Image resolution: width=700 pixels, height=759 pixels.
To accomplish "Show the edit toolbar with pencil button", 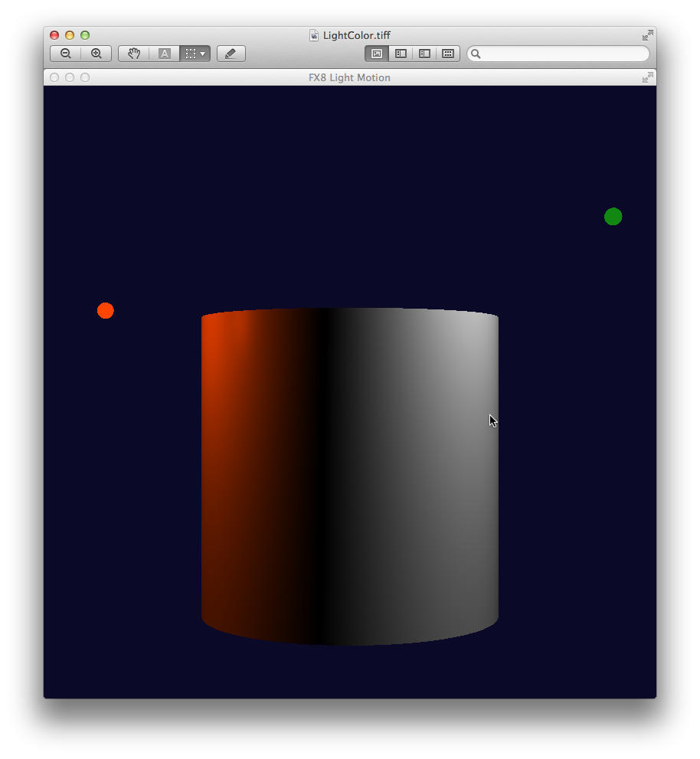I will tap(231, 54).
